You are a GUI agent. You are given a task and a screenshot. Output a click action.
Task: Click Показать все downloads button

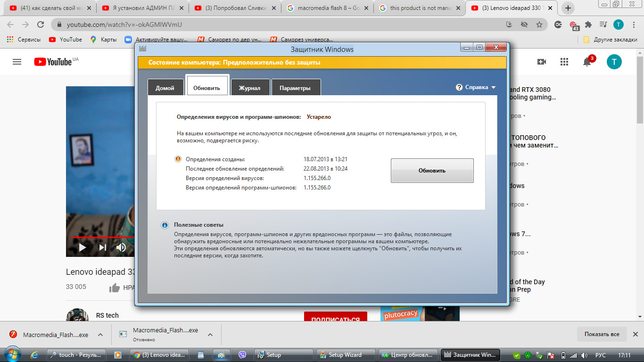(602, 334)
